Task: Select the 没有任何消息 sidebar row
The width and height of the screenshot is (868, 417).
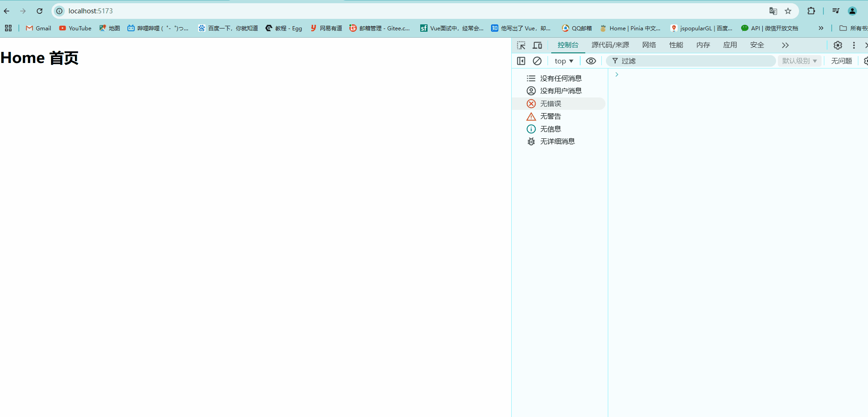Action: click(x=559, y=78)
